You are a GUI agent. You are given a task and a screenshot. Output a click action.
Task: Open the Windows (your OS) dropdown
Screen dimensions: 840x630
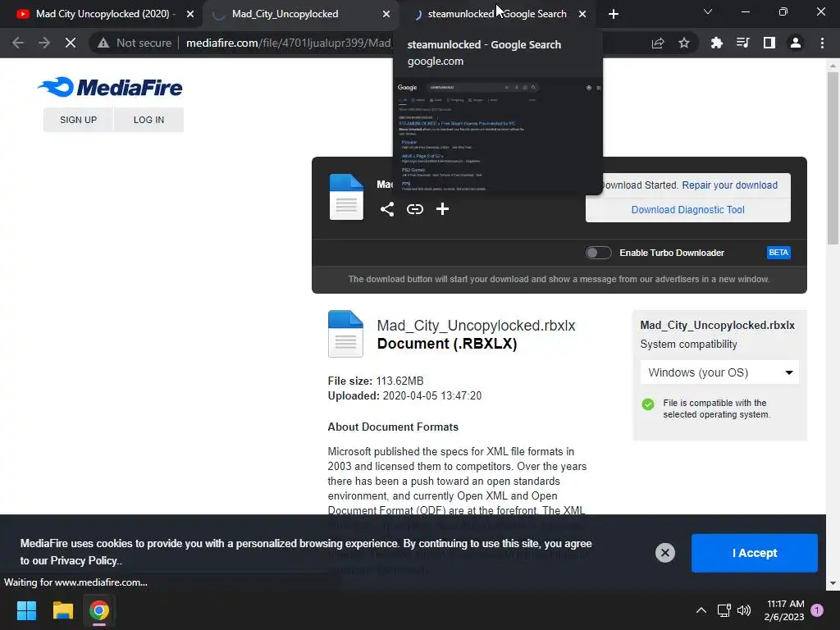(719, 372)
